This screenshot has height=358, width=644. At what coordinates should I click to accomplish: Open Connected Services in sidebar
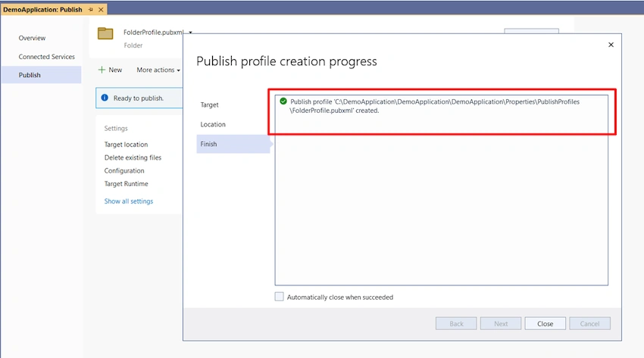[46, 57]
